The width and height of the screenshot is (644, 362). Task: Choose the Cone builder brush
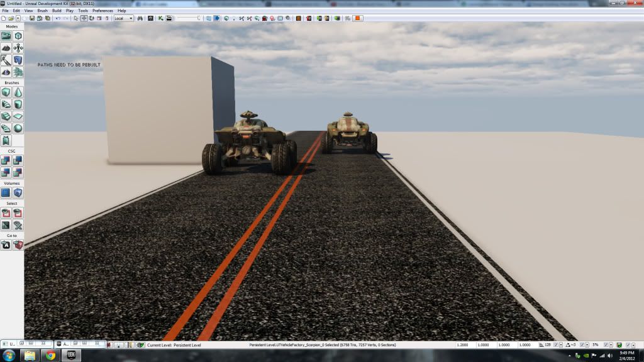(x=18, y=92)
